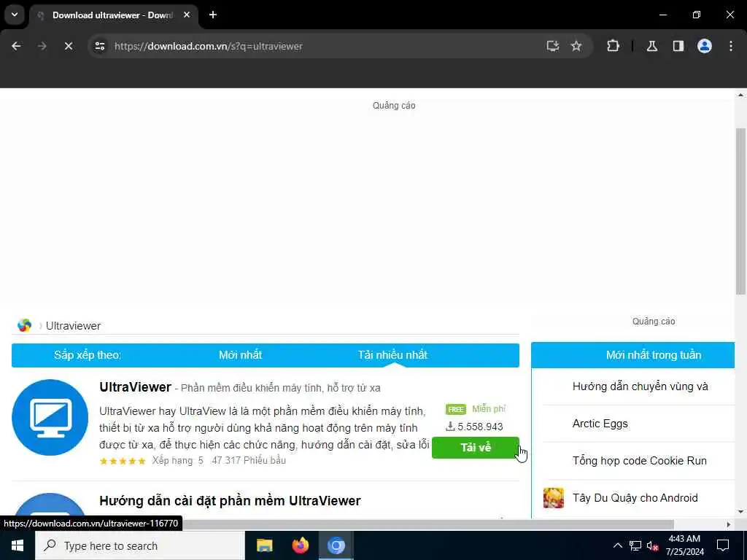This screenshot has height=560, width=747.
Task: Open the Windows Start menu
Action: pyautogui.click(x=18, y=545)
